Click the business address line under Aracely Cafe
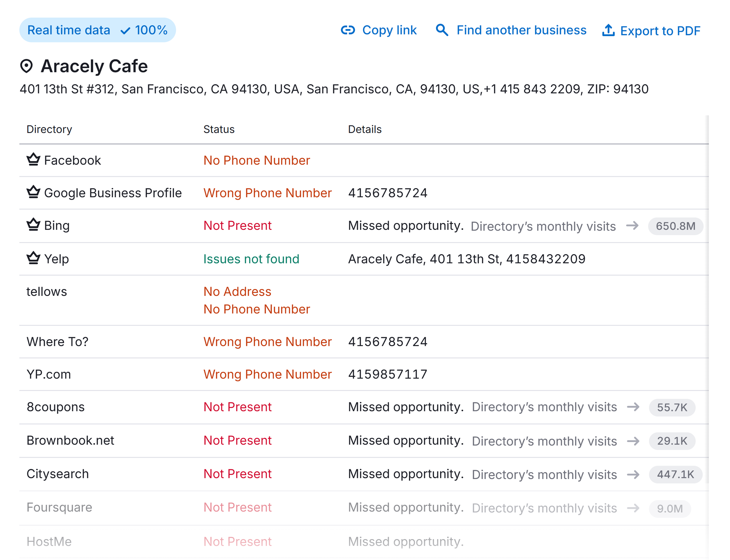Screen dimensions: 730x560 tap(334, 89)
